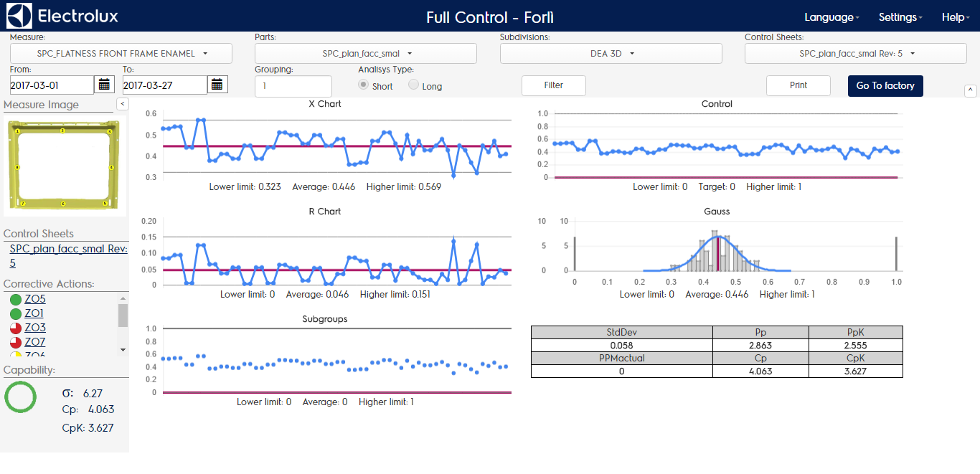Viewport: 980px width, 474px height.
Task: Open the From date calendar picker
Action: [x=104, y=85]
